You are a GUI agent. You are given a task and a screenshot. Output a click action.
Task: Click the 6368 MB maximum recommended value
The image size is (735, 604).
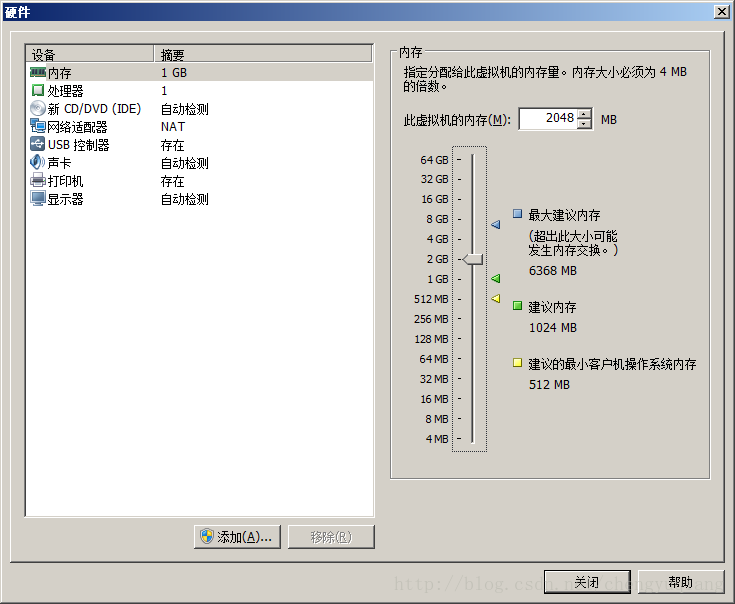pyautogui.click(x=553, y=271)
